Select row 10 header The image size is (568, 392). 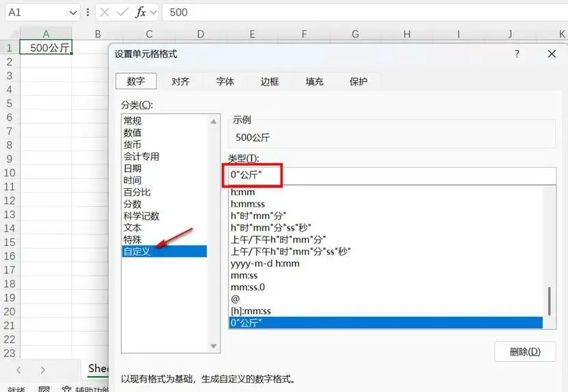10,173
